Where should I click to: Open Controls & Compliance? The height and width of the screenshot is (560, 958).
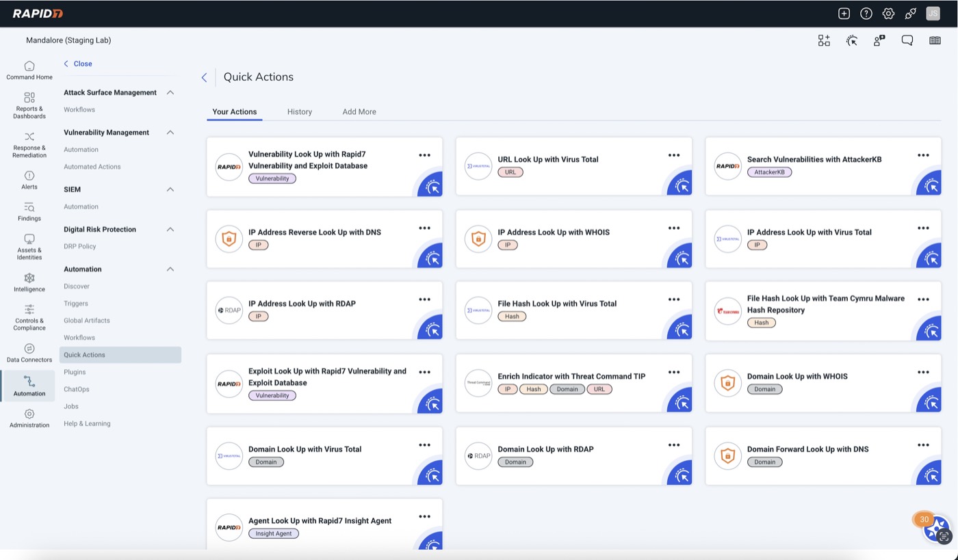[x=29, y=317]
